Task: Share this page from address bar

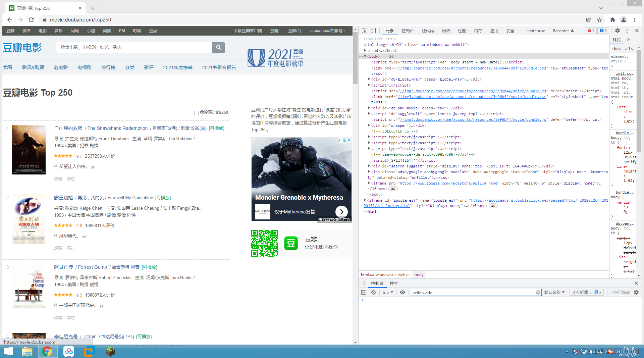Action: pyautogui.click(x=589, y=20)
